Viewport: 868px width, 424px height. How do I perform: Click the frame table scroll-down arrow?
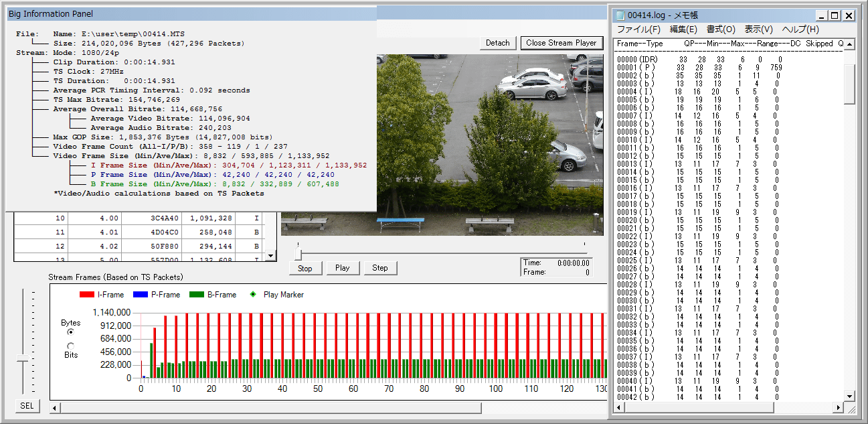(270, 256)
